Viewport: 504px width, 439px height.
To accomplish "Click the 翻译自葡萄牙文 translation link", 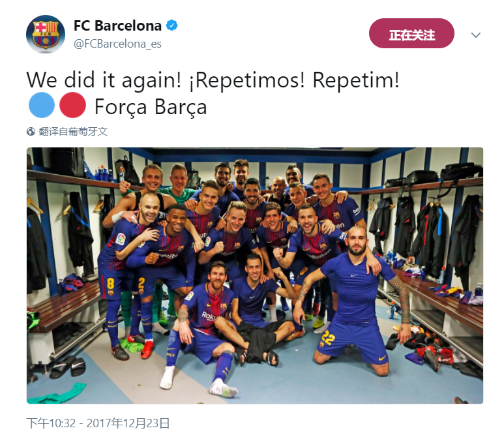I will [73, 132].
